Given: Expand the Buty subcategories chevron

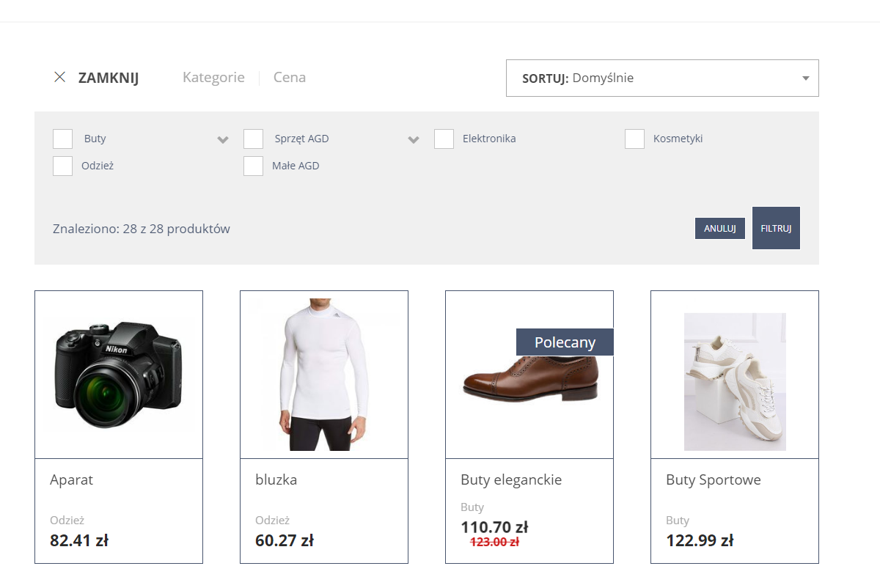Looking at the screenshot, I should 223,139.
